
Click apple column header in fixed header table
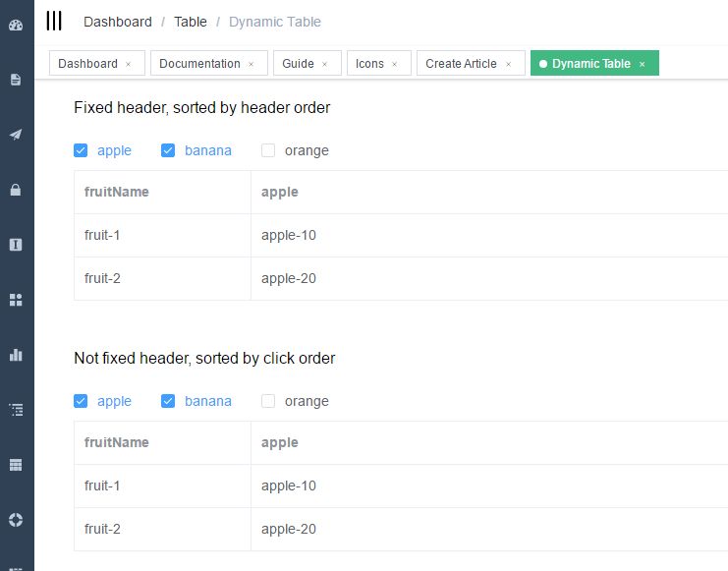click(x=489, y=193)
